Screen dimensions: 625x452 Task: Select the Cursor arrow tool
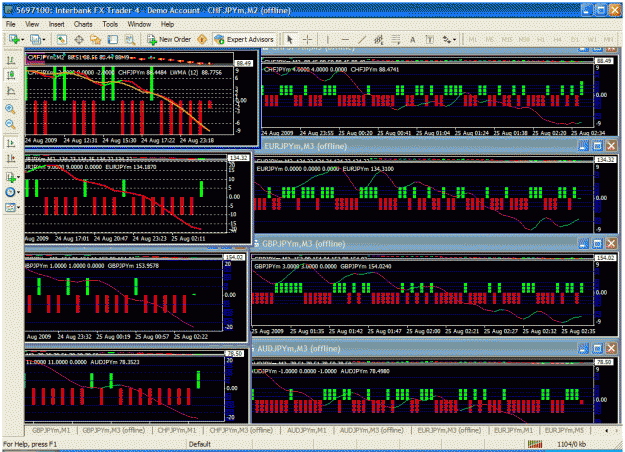[x=290, y=39]
